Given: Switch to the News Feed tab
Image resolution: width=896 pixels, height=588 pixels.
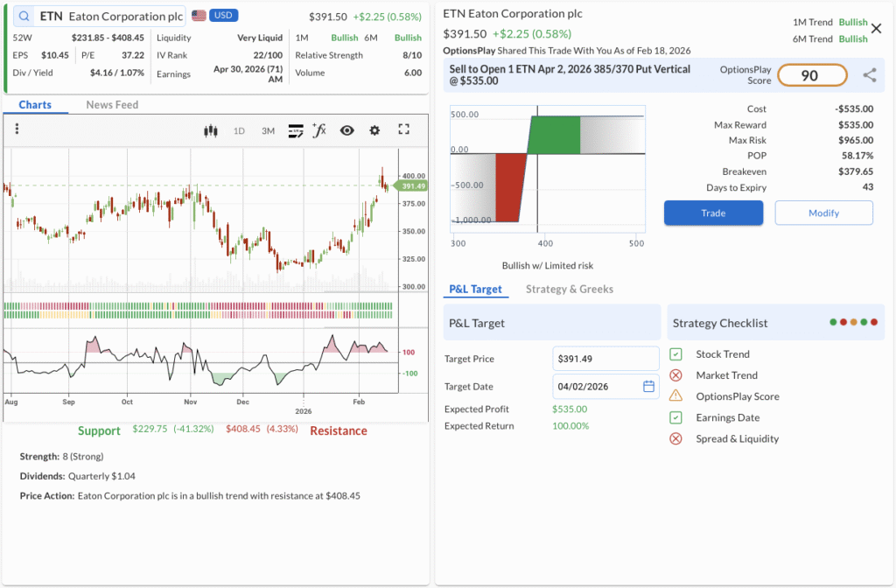Looking at the screenshot, I should [x=112, y=104].
